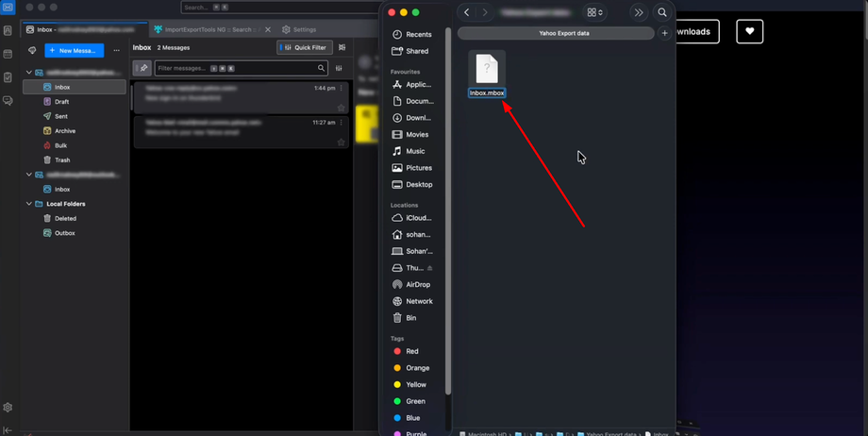Screen dimensions: 868x436
Task: Open the Chat space icon in Thunderbird
Action: pyautogui.click(x=8, y=101)
